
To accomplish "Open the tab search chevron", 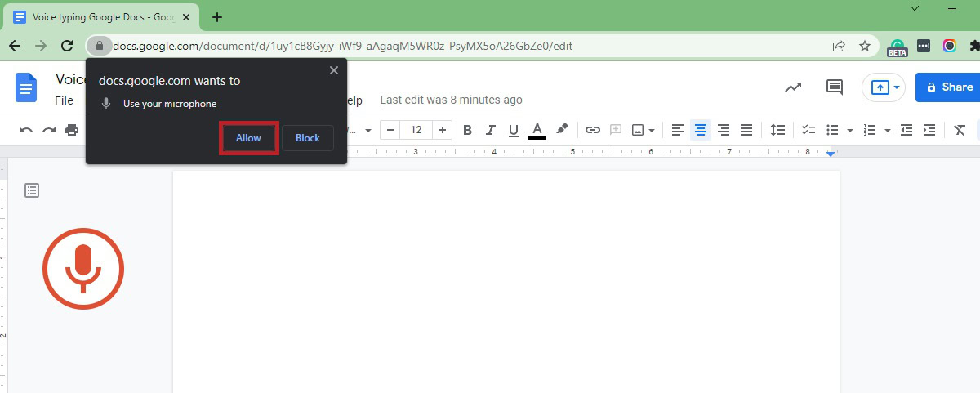I will coord(915,7).
